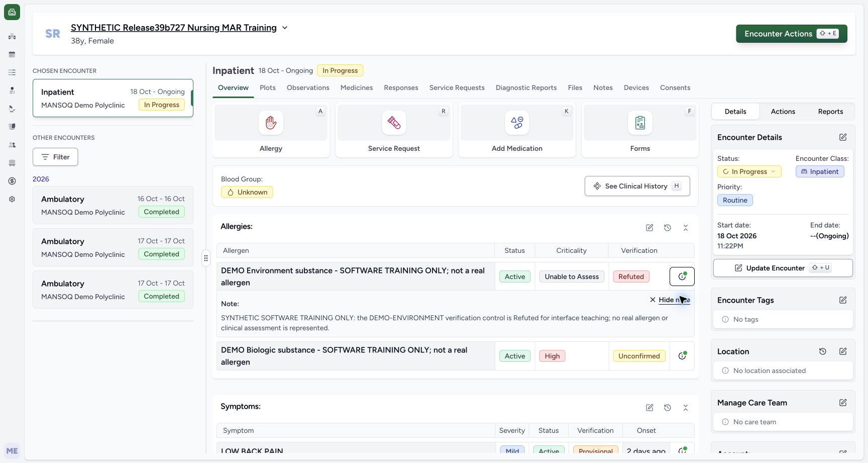This screenshot has width=868, height=463.
Task: Select the Reports panel tab
Action: click(830, 112)
